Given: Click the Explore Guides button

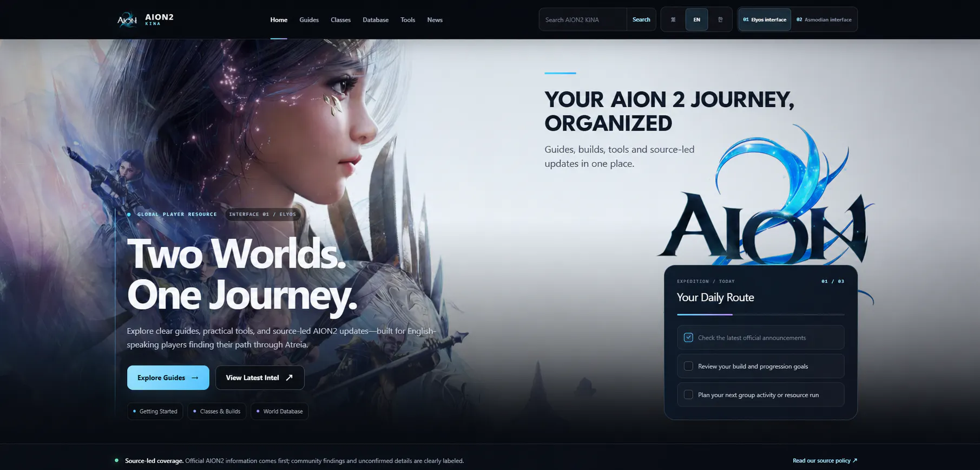Looking at the screenshot, I should 168,377.
